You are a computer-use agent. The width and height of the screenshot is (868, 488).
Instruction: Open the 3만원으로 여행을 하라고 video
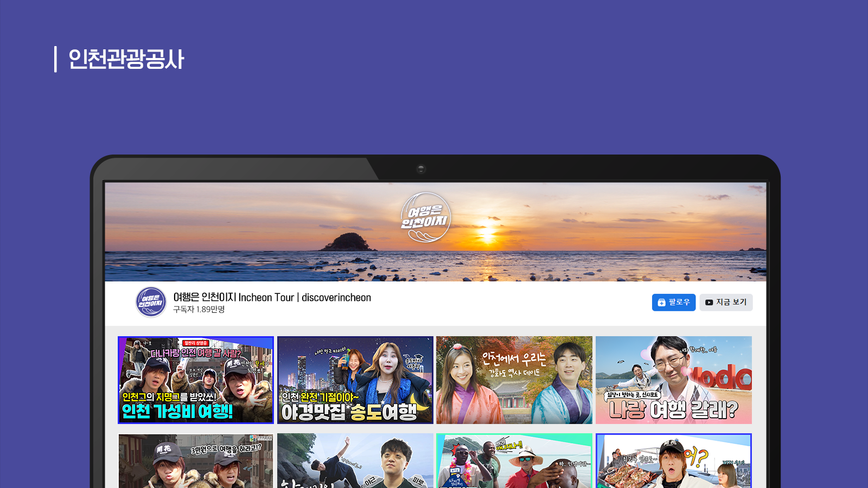pyautogui.click(x=196, y=461)
